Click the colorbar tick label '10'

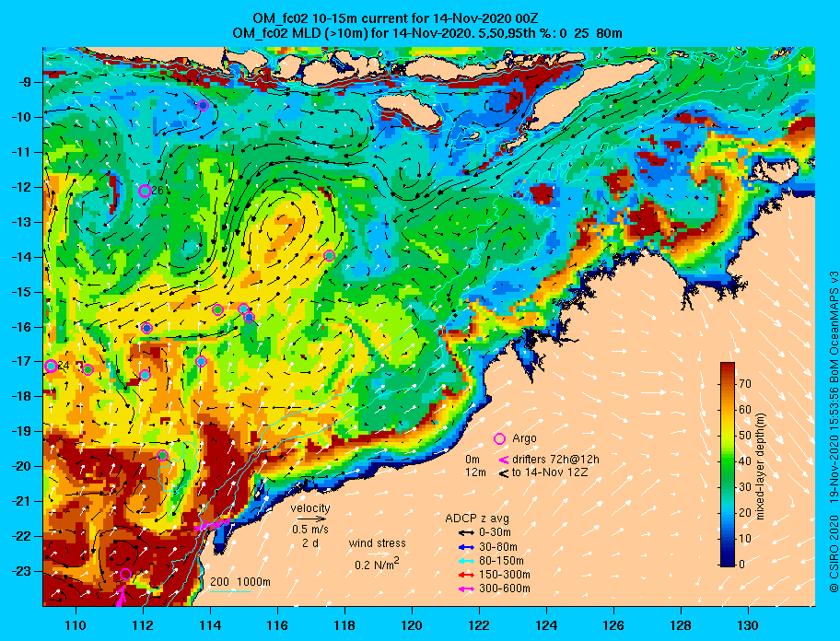pos(744,538)
